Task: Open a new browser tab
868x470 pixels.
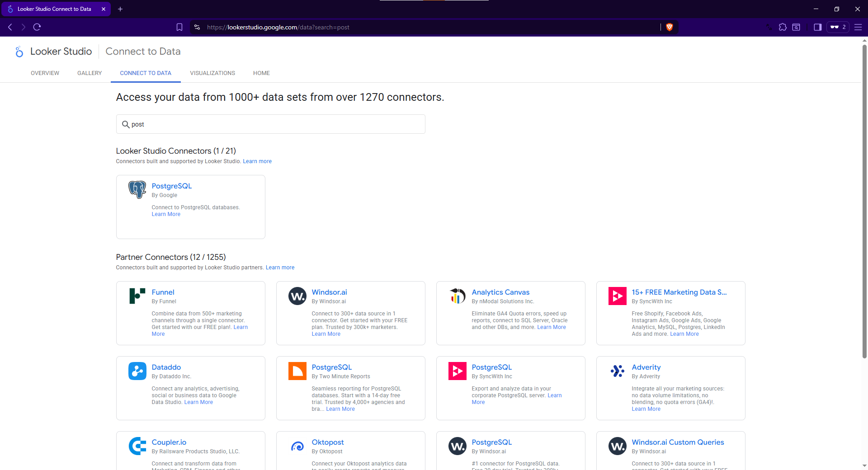Action: coord(120,9)
